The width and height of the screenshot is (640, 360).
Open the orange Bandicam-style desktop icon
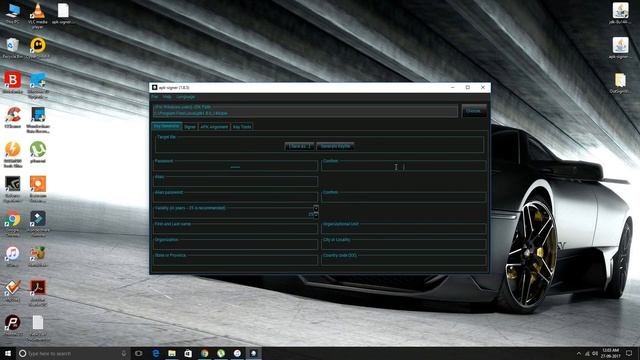point(38,189)
